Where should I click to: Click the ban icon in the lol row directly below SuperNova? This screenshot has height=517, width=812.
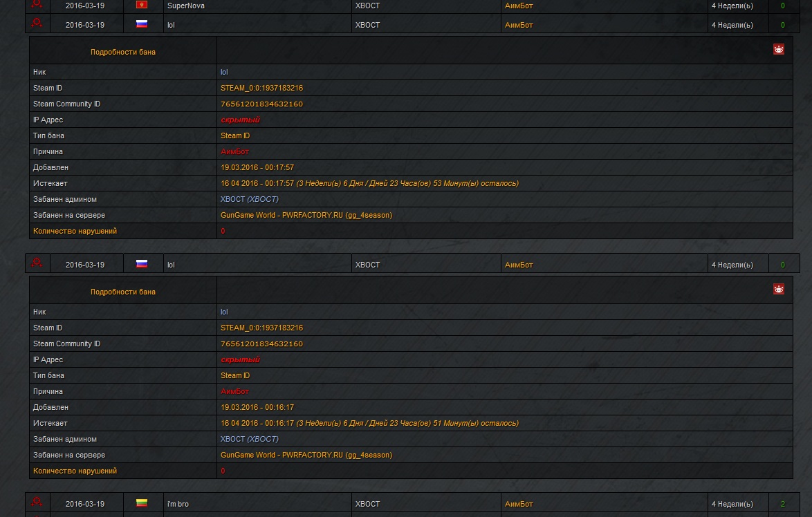[x=37, y=23]
